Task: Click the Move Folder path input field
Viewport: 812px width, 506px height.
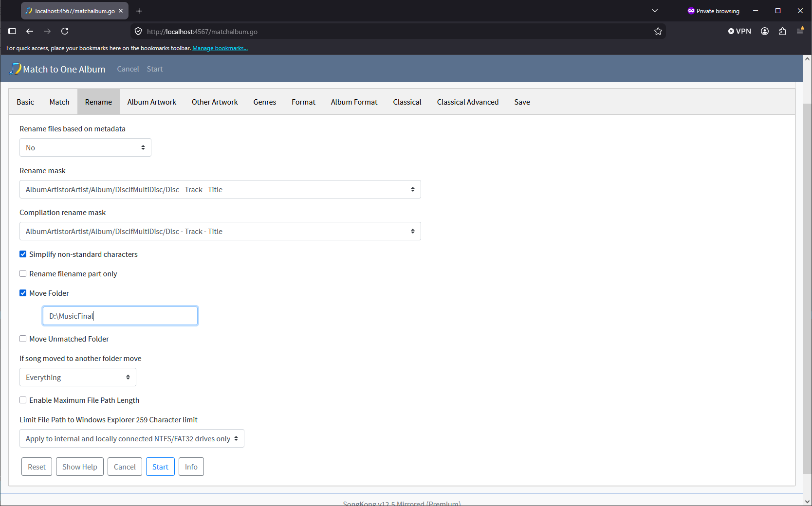Action: tap(120, 316)
